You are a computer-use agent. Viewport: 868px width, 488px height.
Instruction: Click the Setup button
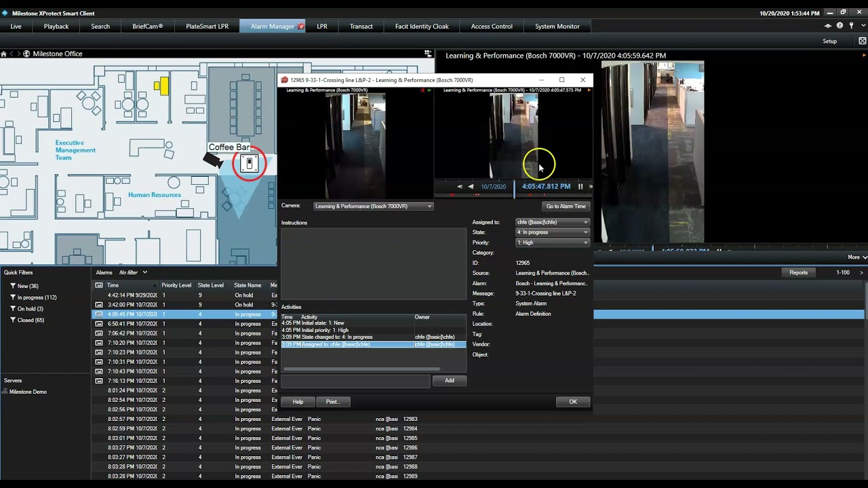coord(830,41)
